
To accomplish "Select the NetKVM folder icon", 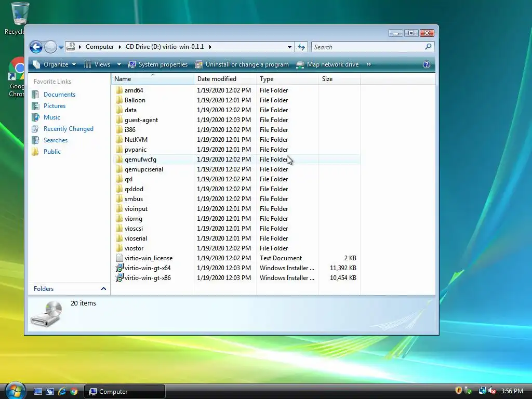I will (x=119, y=139).
